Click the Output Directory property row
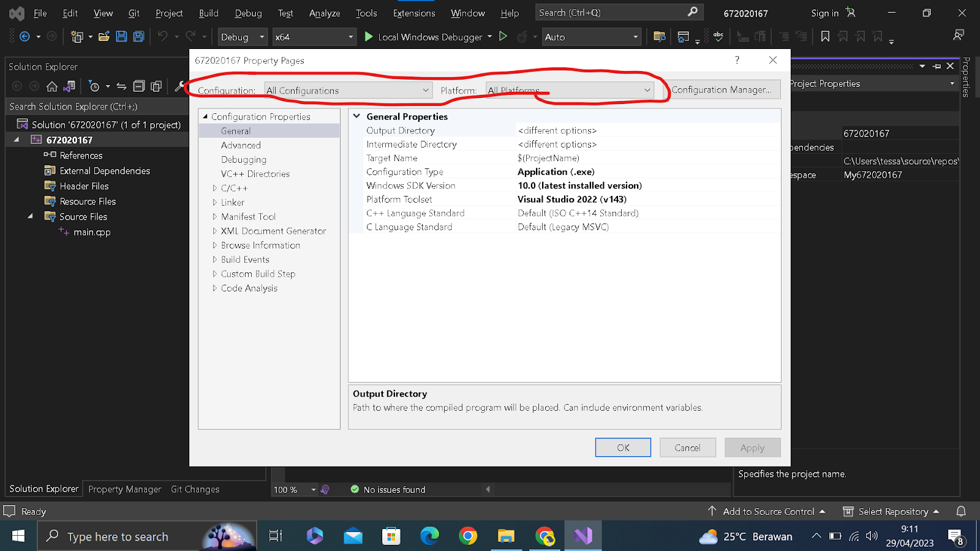The image size is (980, 551). pos(565,130)
